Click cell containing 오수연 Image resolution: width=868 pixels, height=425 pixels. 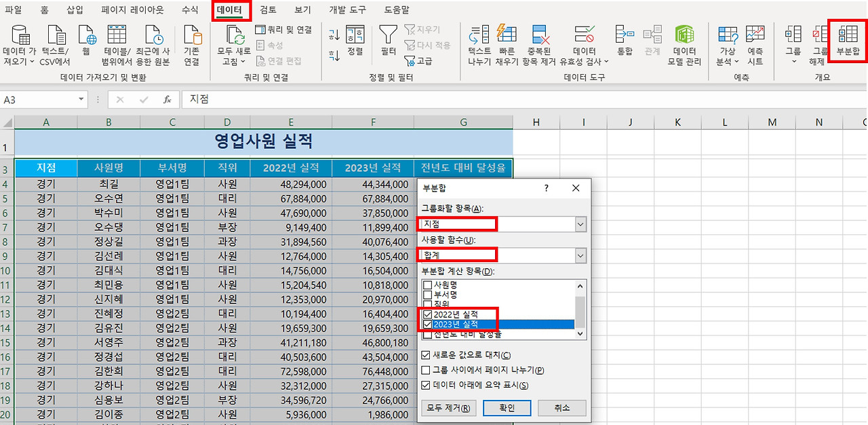click(108, 199)
